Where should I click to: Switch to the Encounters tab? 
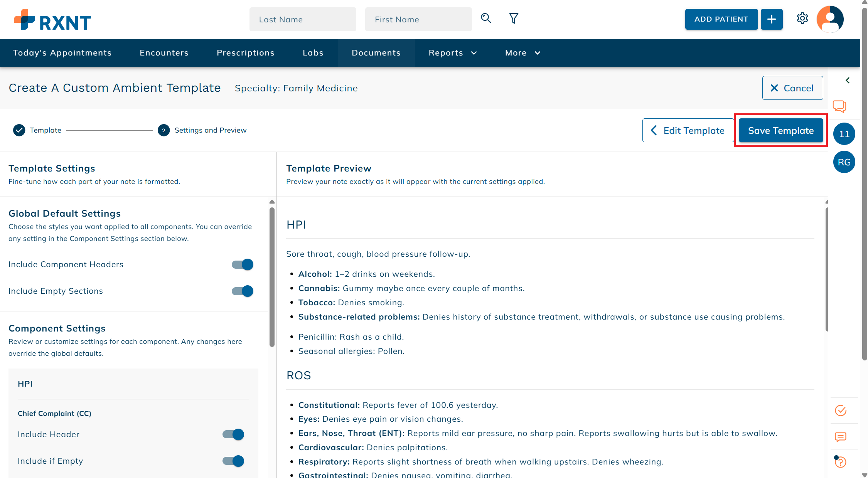(x=164, y=53)
